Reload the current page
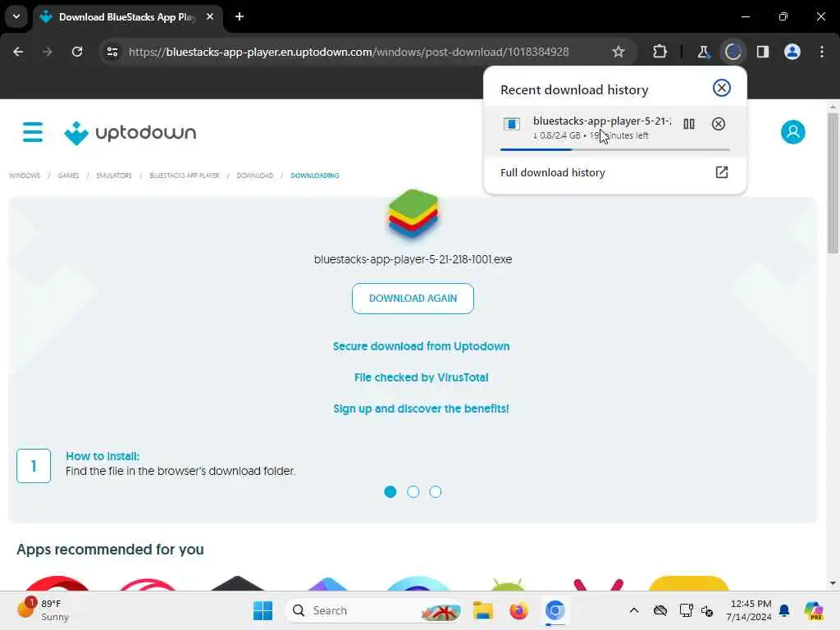The height and width of the screenshot is (630, 840). click(77, 52)
